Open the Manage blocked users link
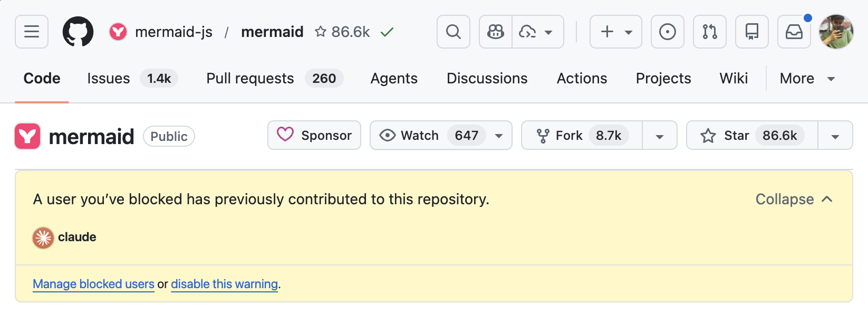The height and width of the screenshot is (323, 868). (93, 284)
